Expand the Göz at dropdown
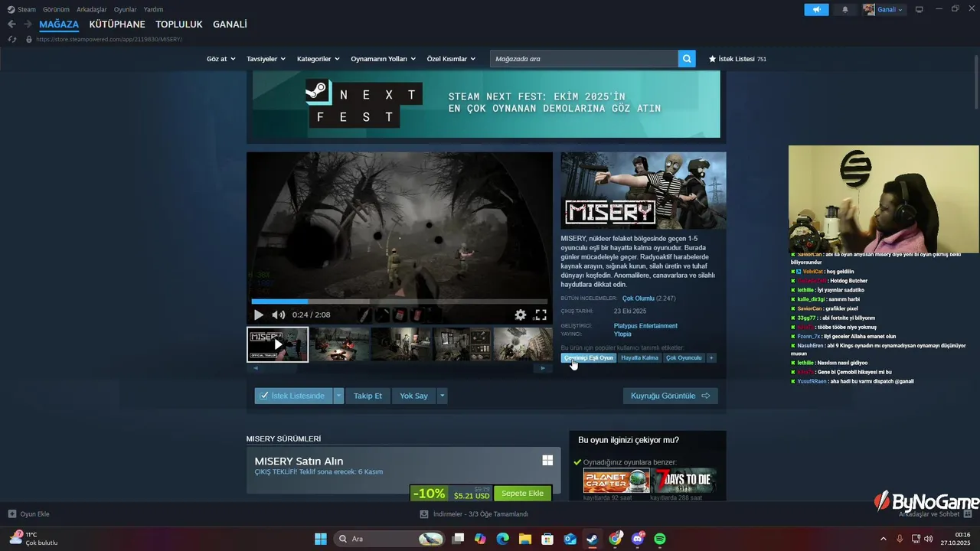This screenshot has width=980, height=551. coord(220,59)
